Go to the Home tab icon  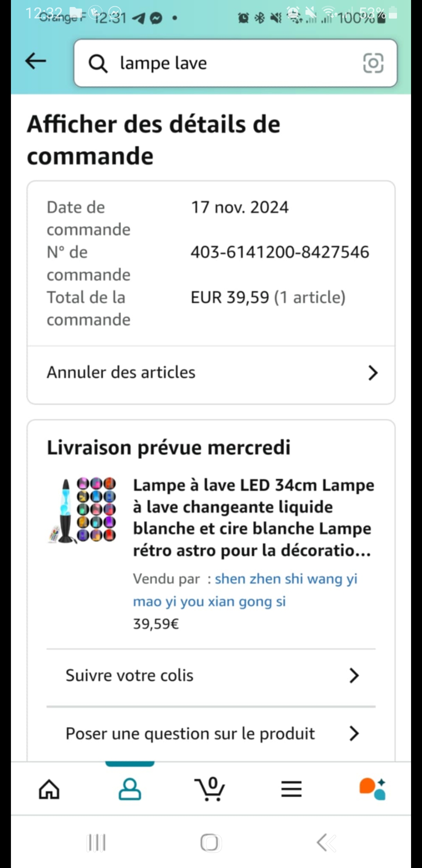49,789
